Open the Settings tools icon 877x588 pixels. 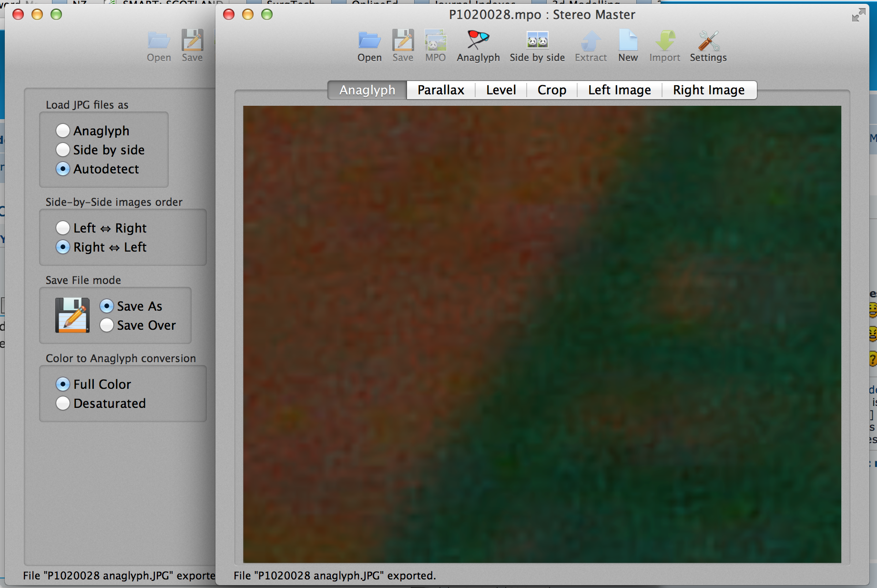pos(708,41)
